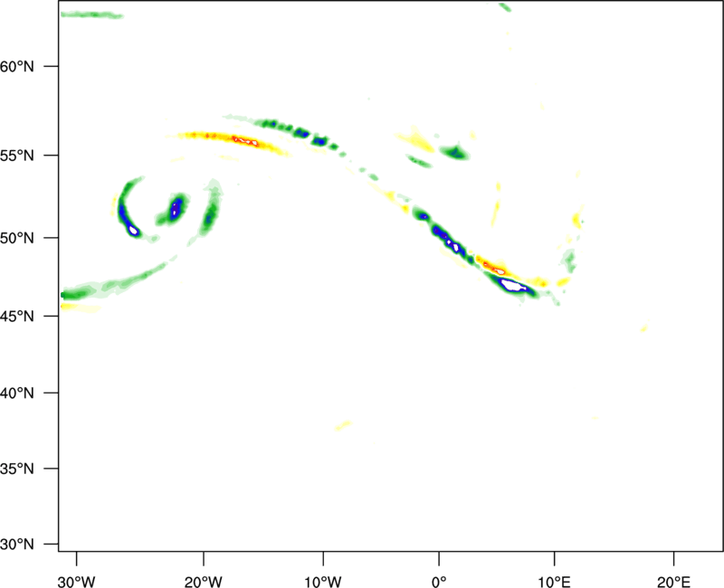This screenshot has height=588, width=724.
Task: Click the 20°E longitude label
Action: pyautogui.click(x=673, y=582)
